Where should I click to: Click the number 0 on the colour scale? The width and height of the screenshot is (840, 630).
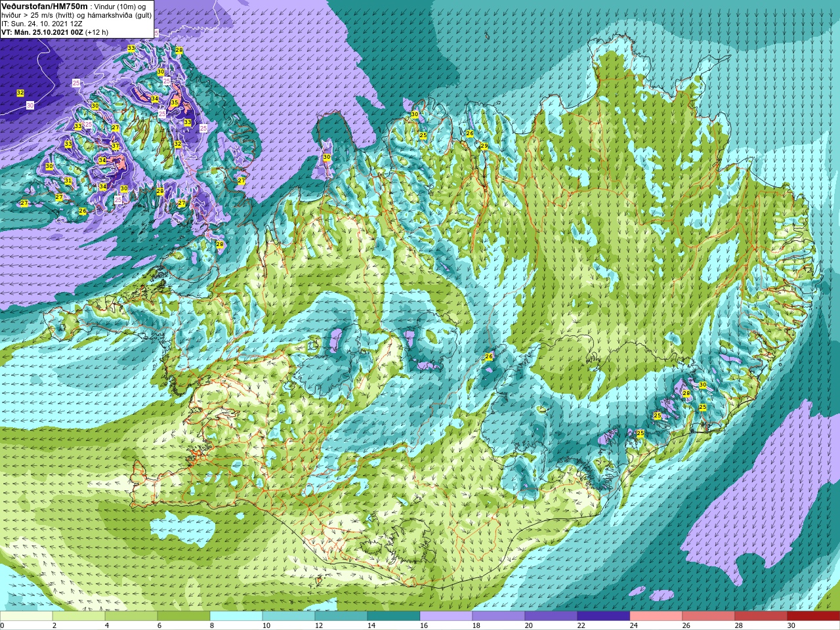tap(3, 625)
